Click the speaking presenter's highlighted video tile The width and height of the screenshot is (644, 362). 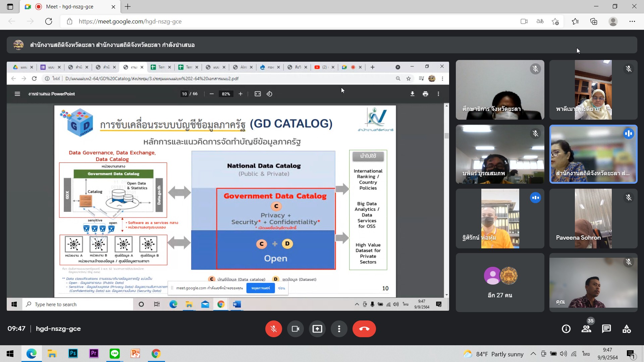point(593,154)
